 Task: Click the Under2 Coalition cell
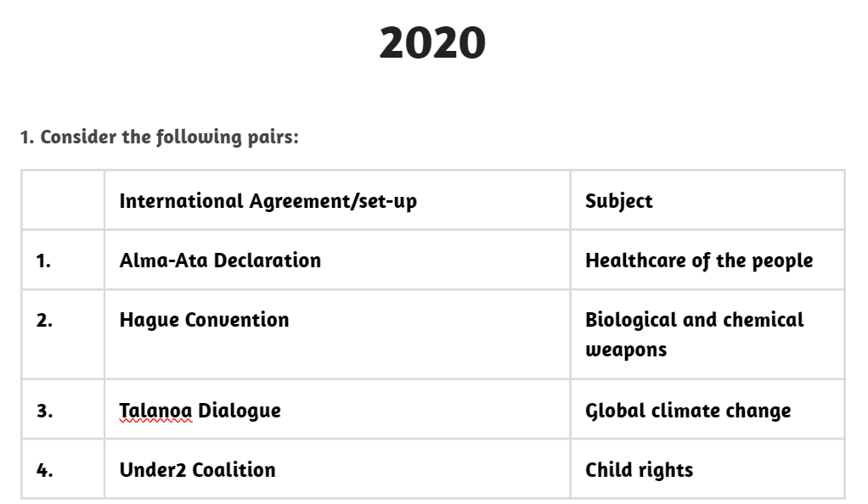(x=197, y=470)
